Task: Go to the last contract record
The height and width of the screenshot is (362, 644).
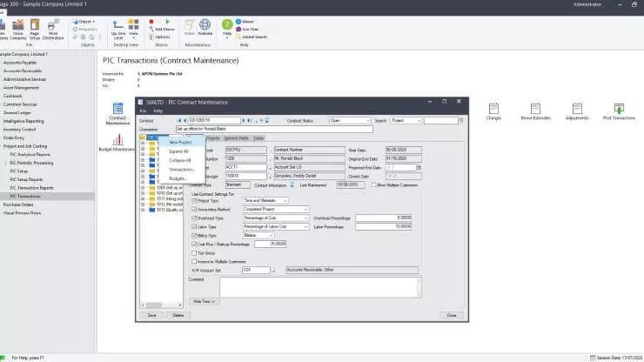Action: coord(249,120)
